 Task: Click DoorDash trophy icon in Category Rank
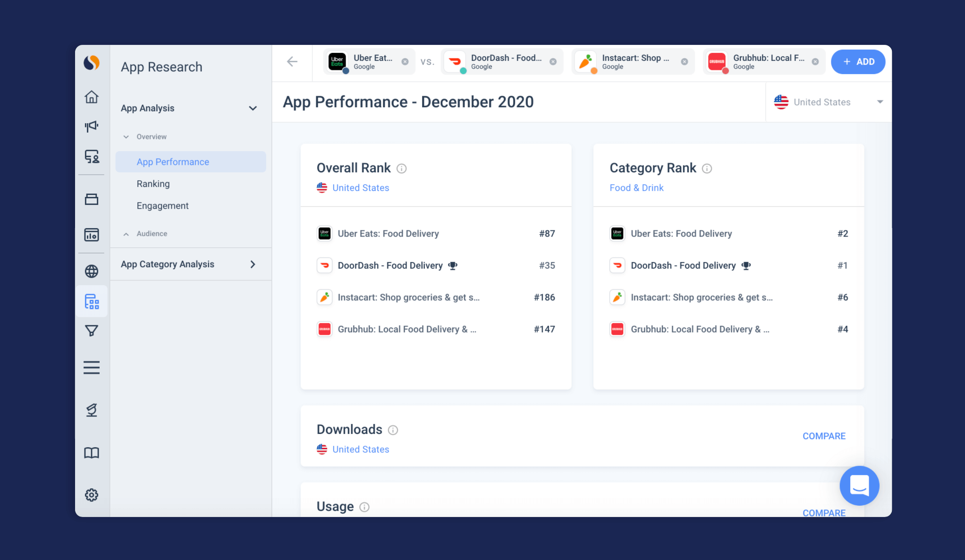(746, 266)
